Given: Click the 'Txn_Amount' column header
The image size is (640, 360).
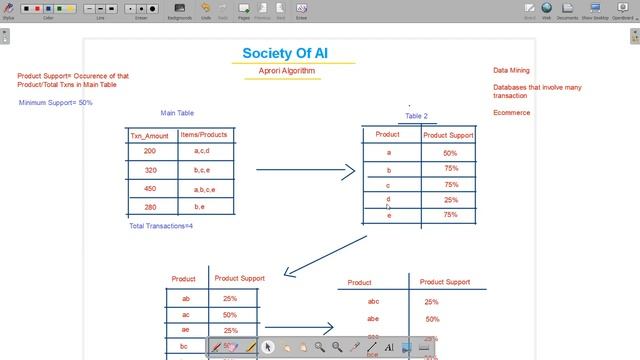Looking at the screenshot, I should coord(149,136).
